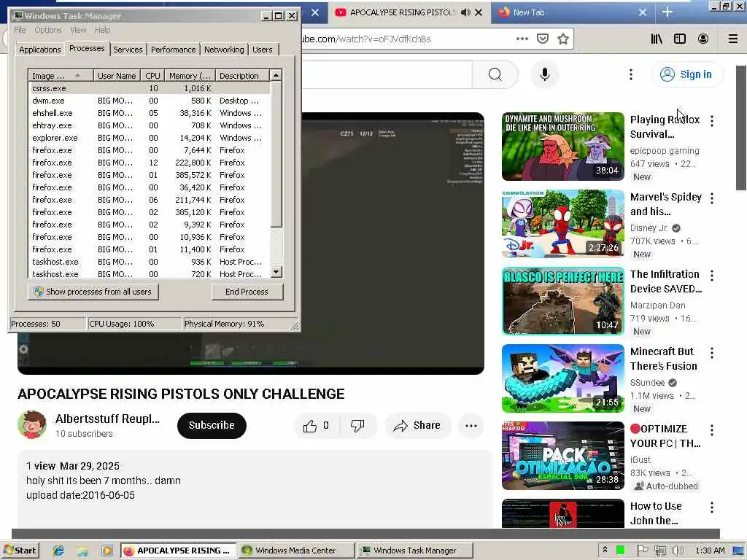Switch to Applications tab

(40, 50)
